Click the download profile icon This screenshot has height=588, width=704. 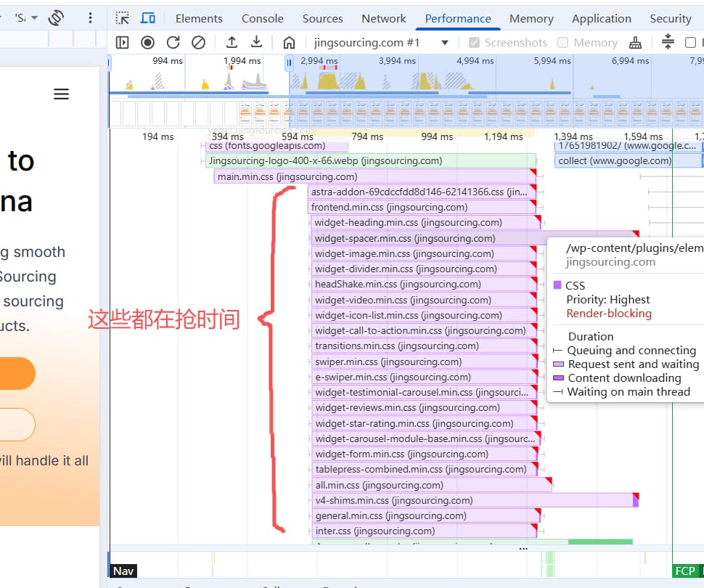(256, 42)
